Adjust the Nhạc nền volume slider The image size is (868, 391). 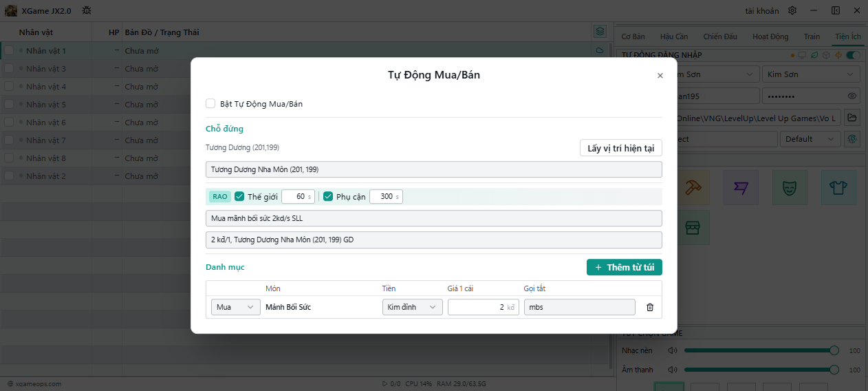coord(760,350)
